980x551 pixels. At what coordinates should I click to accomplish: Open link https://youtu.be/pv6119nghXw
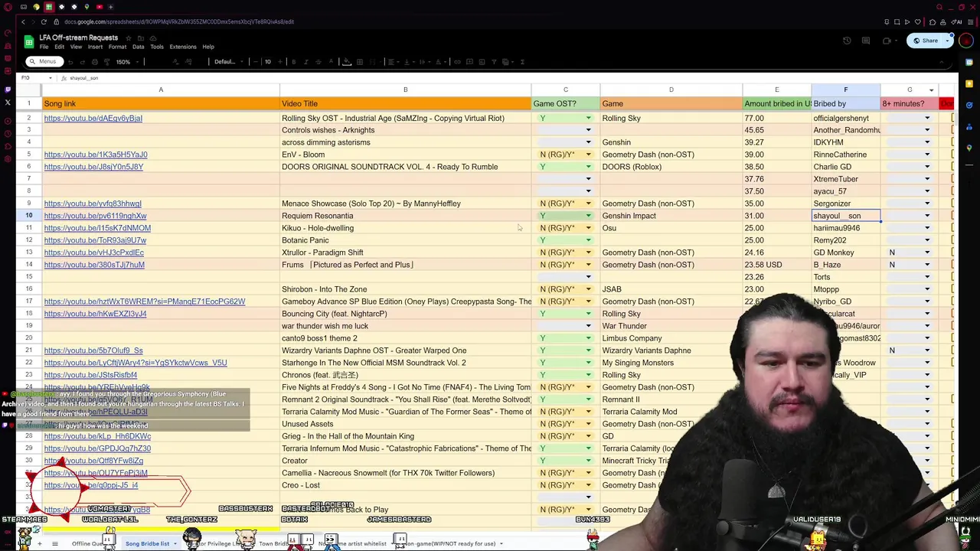click(95, 216)
